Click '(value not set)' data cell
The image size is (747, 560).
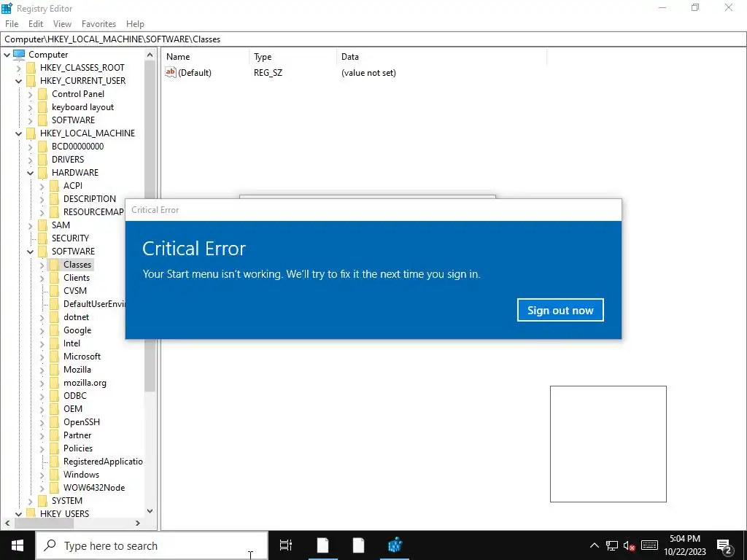(368, 73)
